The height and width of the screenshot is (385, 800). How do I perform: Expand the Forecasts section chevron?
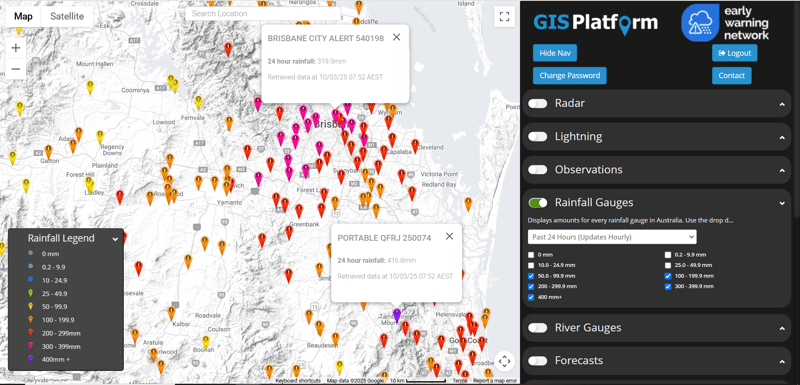pos(782,362)
